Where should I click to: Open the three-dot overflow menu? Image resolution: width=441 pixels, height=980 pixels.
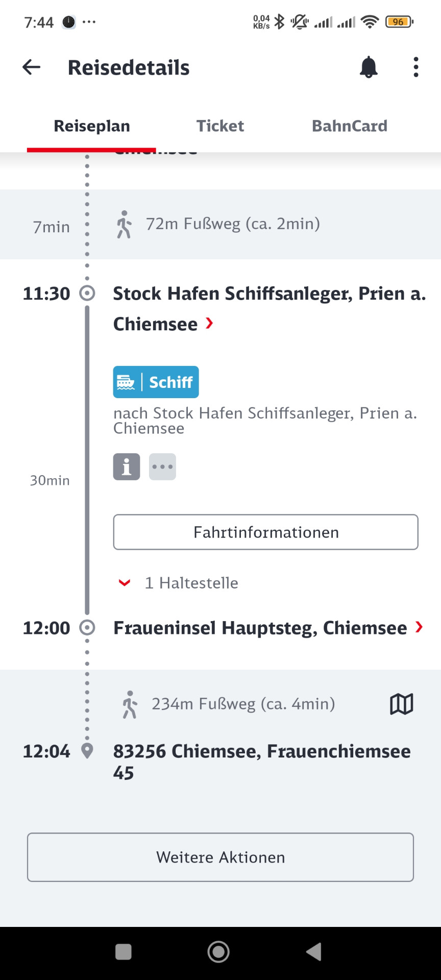click(416, 67)
